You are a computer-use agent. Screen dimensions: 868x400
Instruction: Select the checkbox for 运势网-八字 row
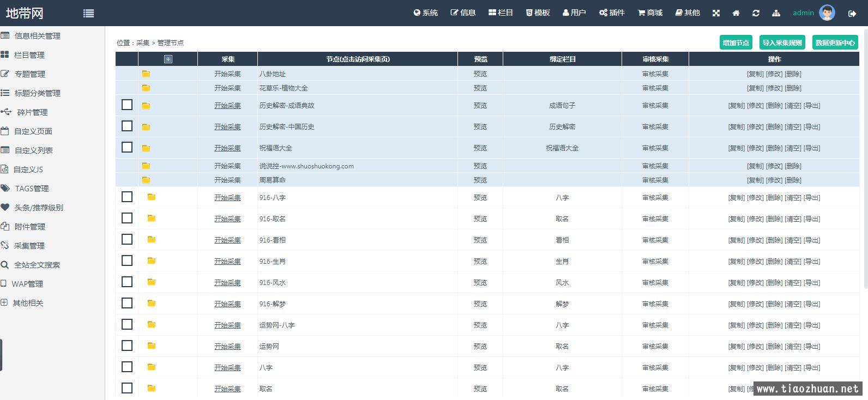pyautogui.click(x=127, y=324)
